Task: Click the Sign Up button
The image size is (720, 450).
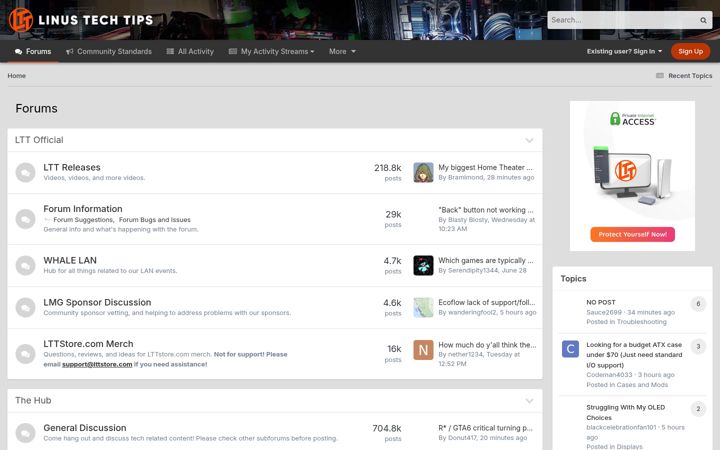Action: 690,51
